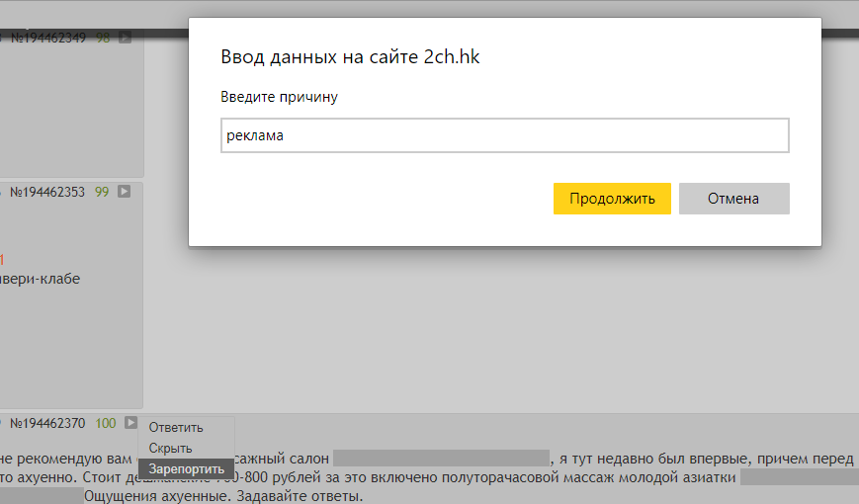Choose Ответить in the post context menu
The width and height of the screenshot is (859, 504).
click(176, 428)
